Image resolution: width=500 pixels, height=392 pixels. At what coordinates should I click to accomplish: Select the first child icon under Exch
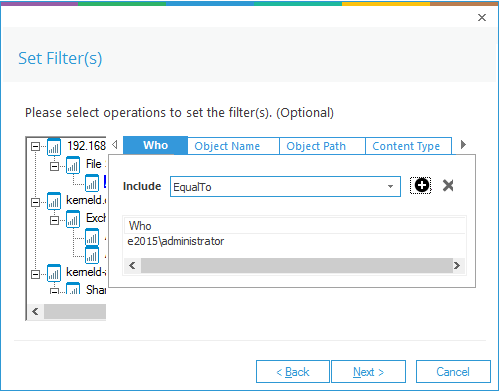(x=92, y=237)
